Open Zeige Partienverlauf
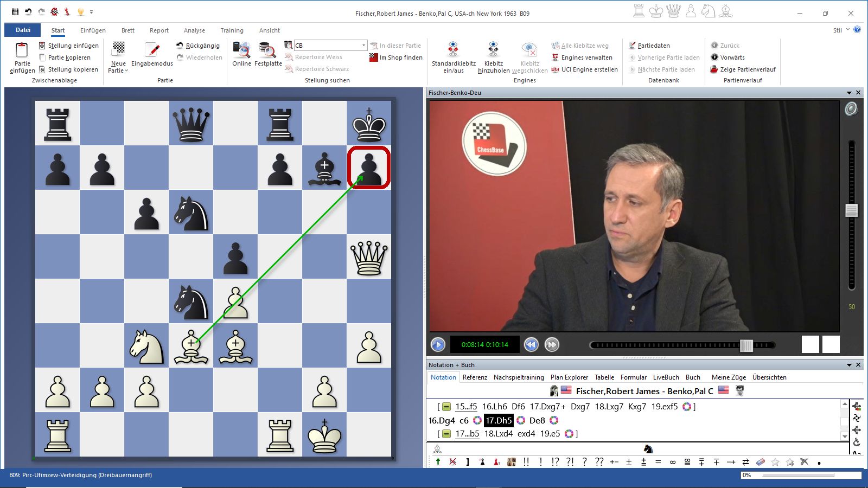The image size is (868, 488). [x=743, y=69]
